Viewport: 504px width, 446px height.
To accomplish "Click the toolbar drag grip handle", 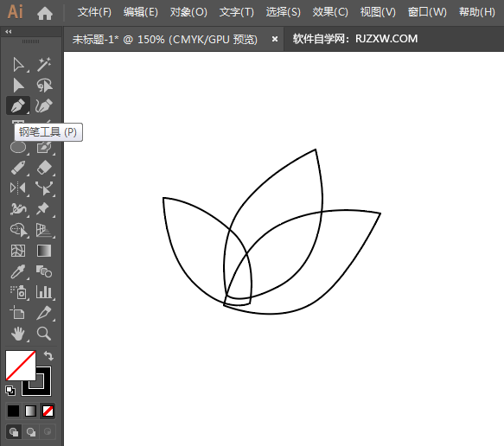I will click(x=30, y=41).
